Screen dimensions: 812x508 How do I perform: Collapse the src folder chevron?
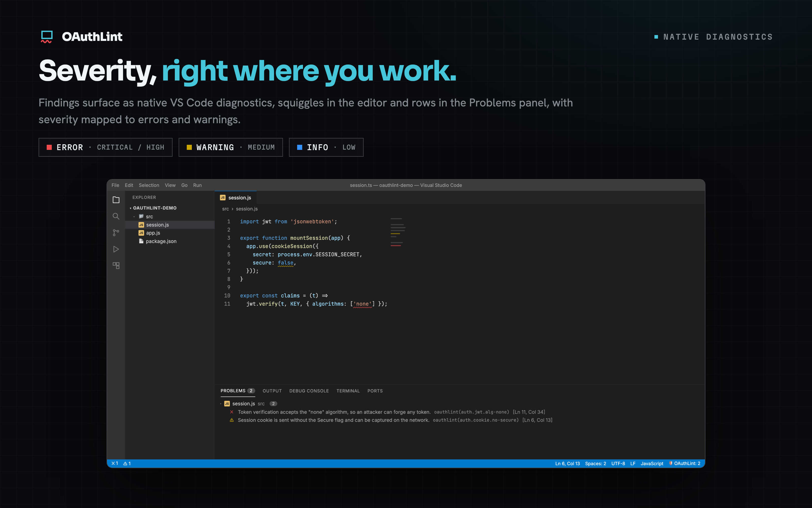(134, 217)
